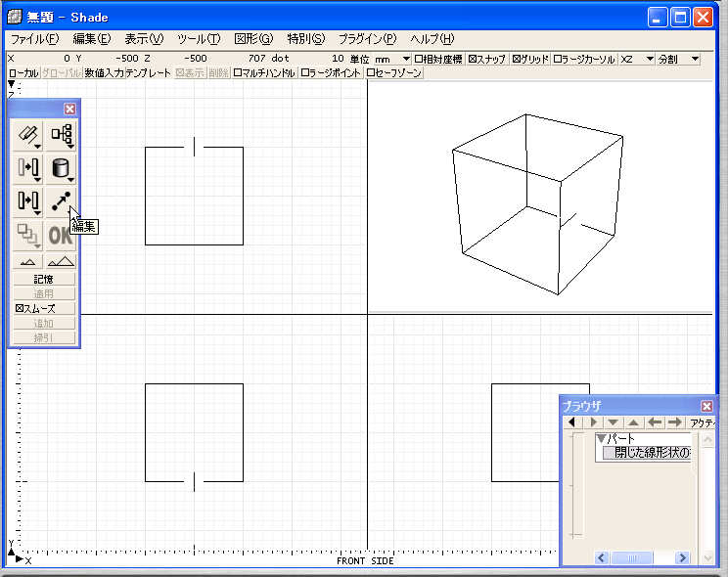The width and height of the screenshot is (728, 577).
Task: Select the cylinder solid tool
Action: click(x=62, y=169)
